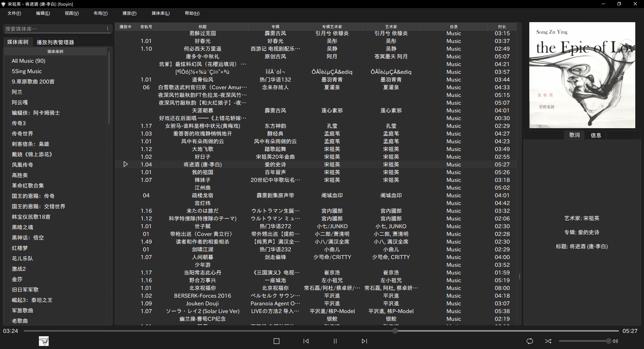Expand the 阿兰 library node
644x349 pixels.
point(17,92)
